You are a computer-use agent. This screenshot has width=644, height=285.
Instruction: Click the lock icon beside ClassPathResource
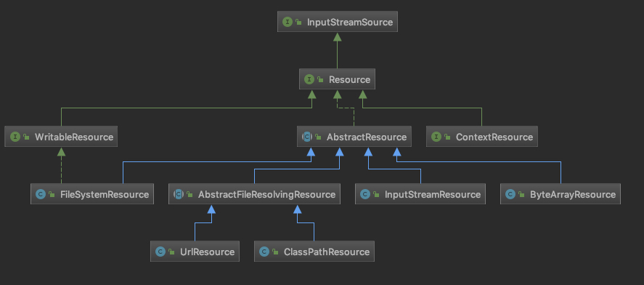[276, 252]
